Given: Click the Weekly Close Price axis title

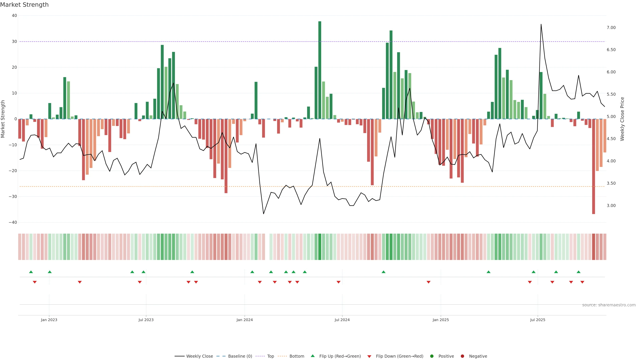Looking at the screenshot, I should point(622,119).
